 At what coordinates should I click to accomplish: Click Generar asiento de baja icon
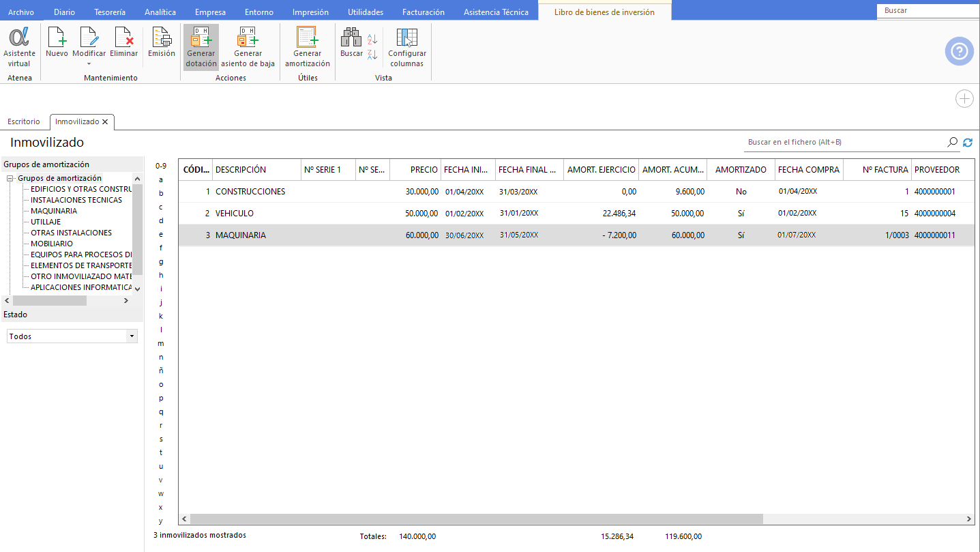coord(247,37)
